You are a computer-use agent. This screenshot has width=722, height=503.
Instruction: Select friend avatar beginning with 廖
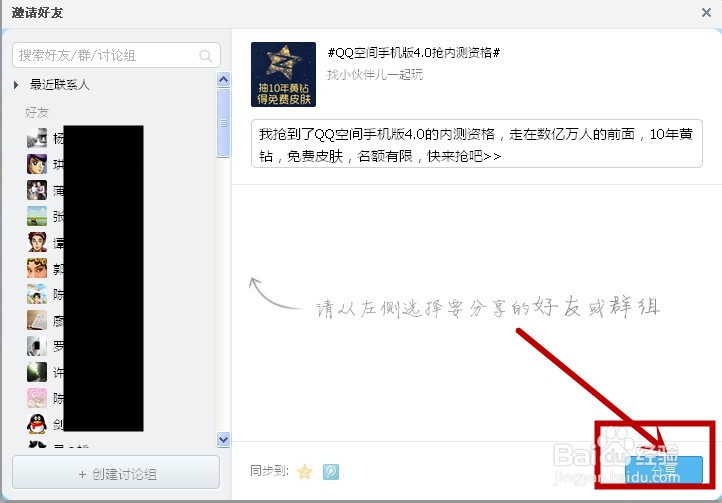37,320
